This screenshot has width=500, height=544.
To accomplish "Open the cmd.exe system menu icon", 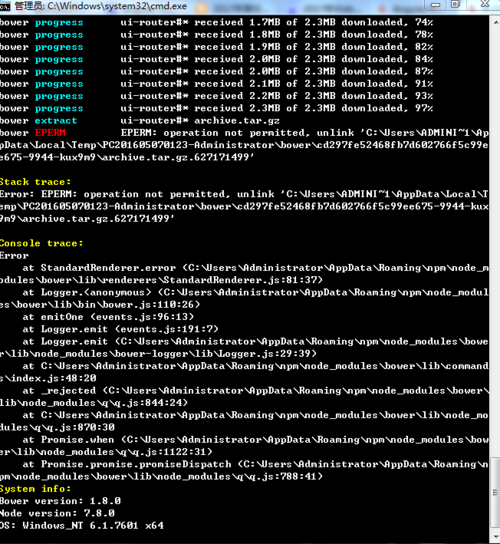I will tap(5, 6).
